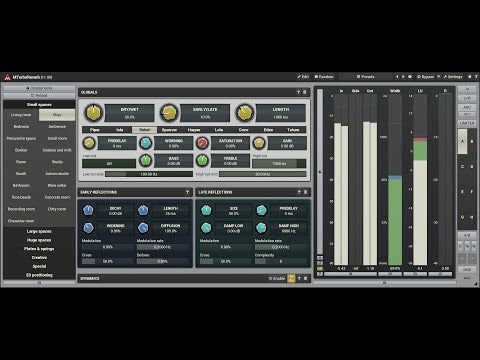Toggle the Dynamics Enable switch
The image size is (480, 360).
(x=277, y=278)
